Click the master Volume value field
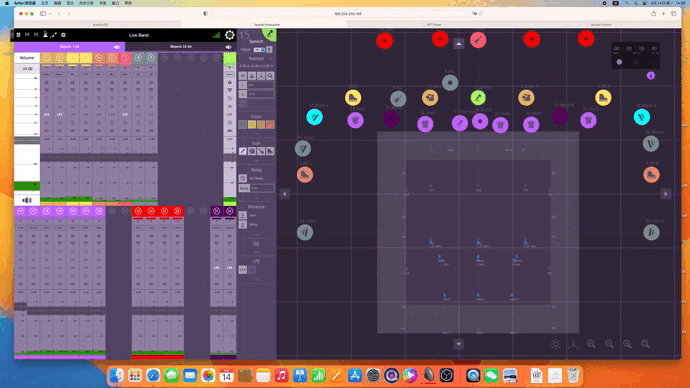 [x=27, y=69]
